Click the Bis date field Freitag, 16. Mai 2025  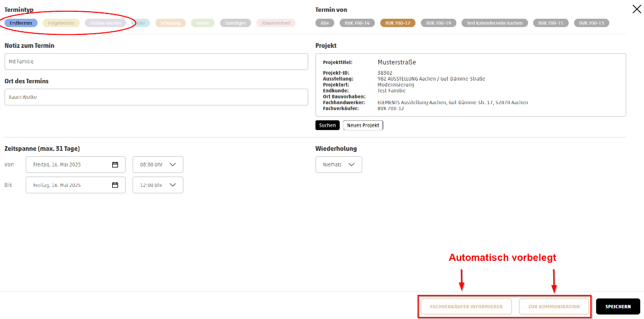76,185
